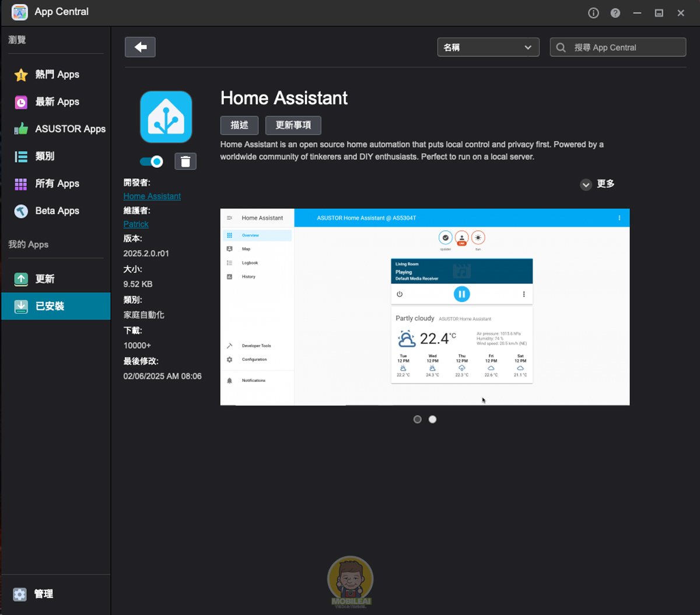
Task: Click the category value 家庭自動化
Action: (144, 315)
